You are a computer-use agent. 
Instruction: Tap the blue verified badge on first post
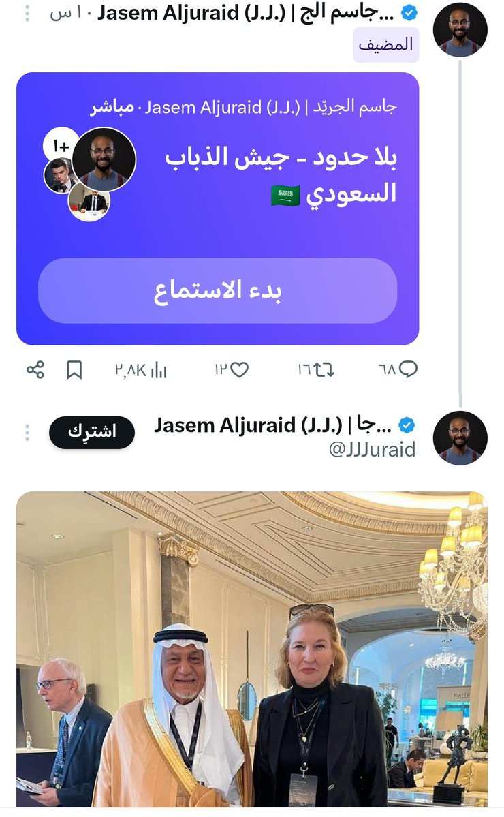coord(409,13)
